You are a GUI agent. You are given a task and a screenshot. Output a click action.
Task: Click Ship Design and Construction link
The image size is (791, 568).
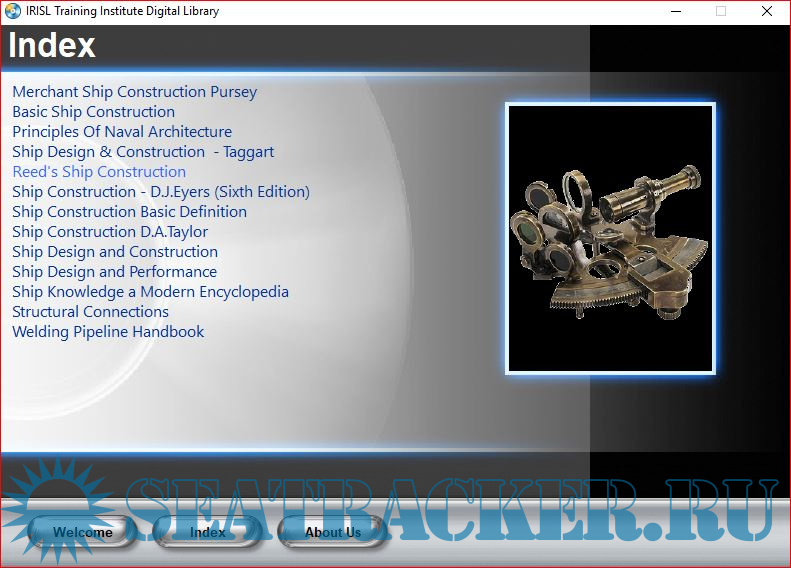point(115,252)
